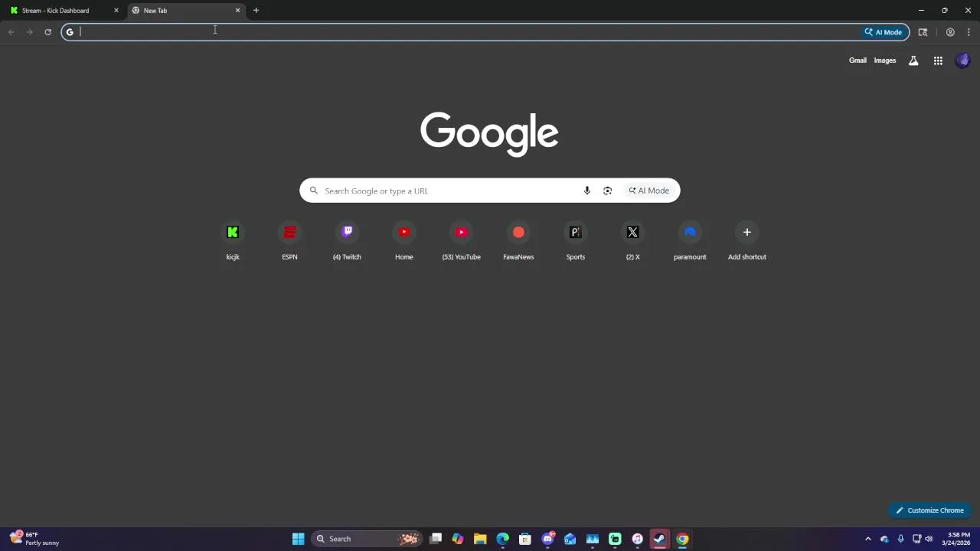Open Search Labs flask icon
The height and width of the screenshot is (551, 980).
coord(913,60)
